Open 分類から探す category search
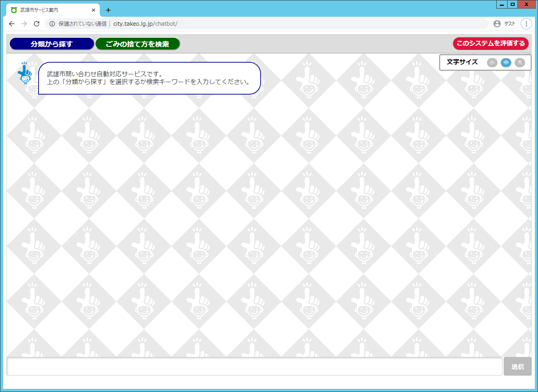538x392 pixels. [52, 44]
